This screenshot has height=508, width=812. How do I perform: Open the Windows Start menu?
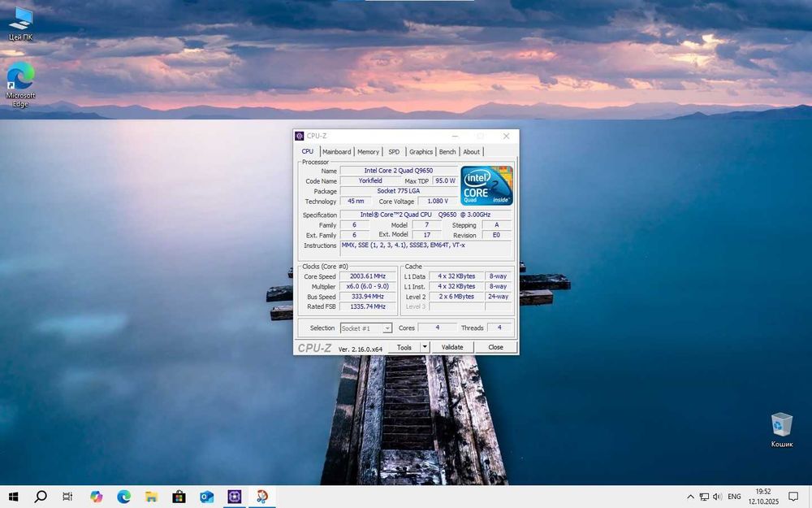14,497
